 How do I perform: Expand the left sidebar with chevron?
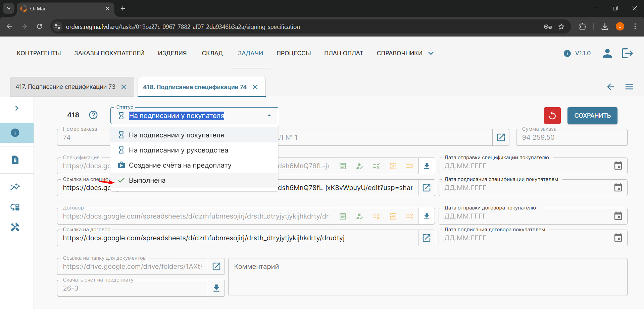(17, 108)
